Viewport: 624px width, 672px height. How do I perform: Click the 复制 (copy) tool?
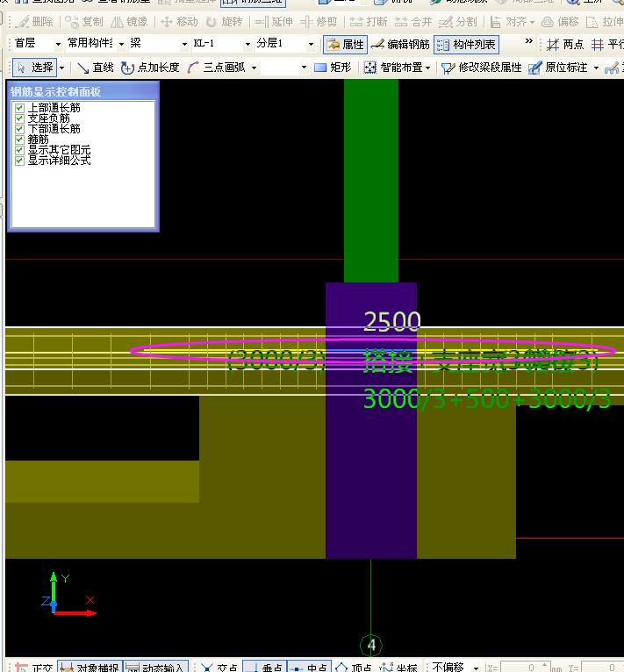click(x=83, y=21)
